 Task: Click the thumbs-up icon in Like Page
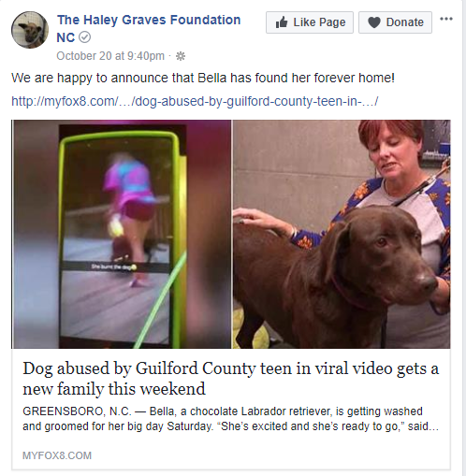(x=282, y=22)
